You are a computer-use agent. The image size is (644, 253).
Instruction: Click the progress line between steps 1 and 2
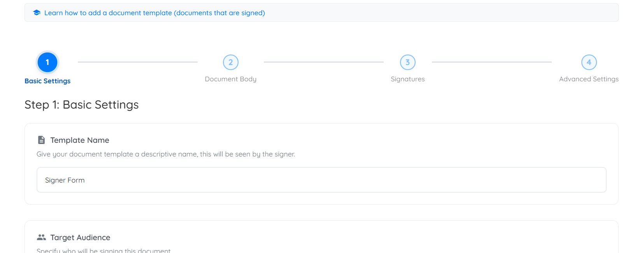pyautogui.click(x=138, y=62)
